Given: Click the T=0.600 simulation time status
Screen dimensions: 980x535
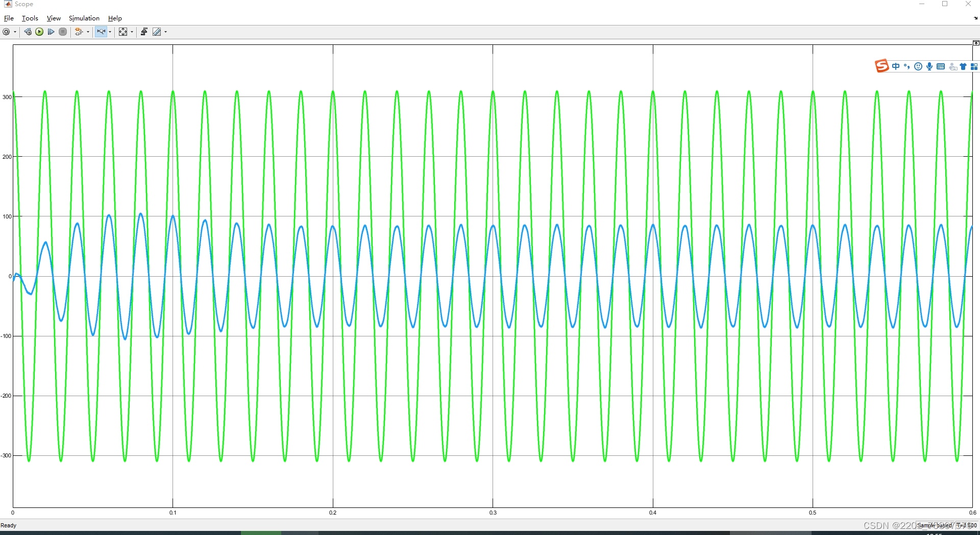Looking at the screenshot, I should 967,525.
